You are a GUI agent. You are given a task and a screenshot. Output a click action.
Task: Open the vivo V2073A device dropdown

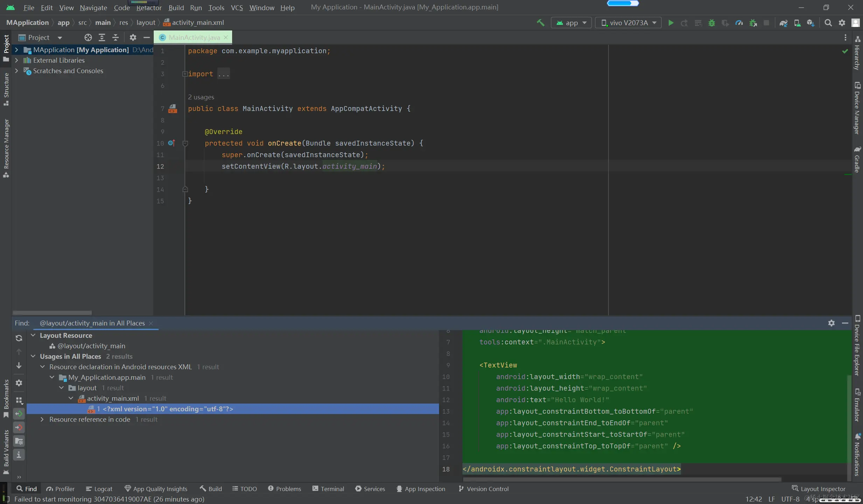pyautogui.click(x=628, y=23)
